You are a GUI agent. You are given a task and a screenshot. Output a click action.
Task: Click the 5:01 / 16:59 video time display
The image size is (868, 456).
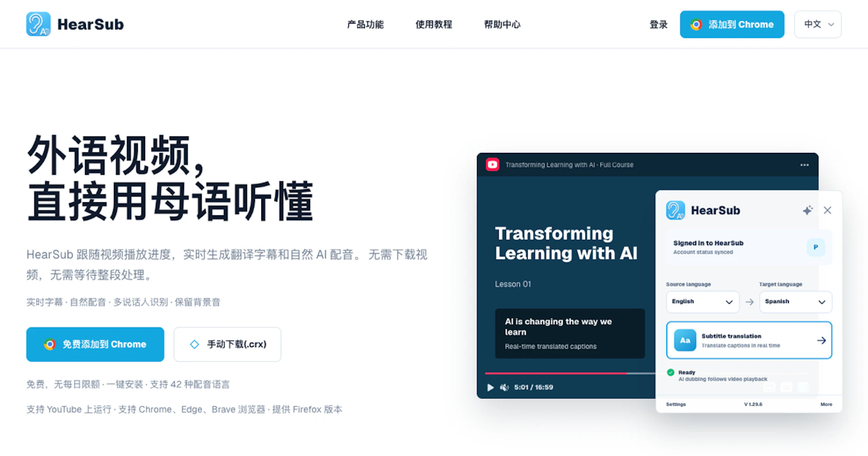click(533, 387)
